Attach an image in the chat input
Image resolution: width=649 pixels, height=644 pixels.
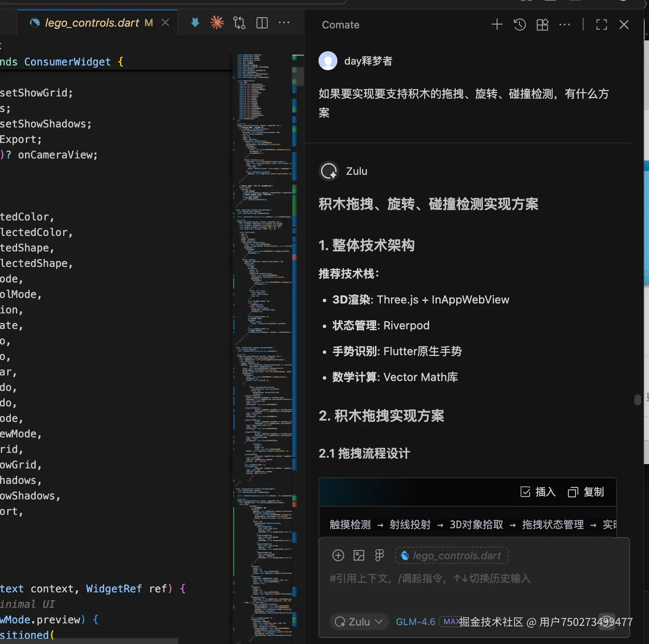point(358,555)
